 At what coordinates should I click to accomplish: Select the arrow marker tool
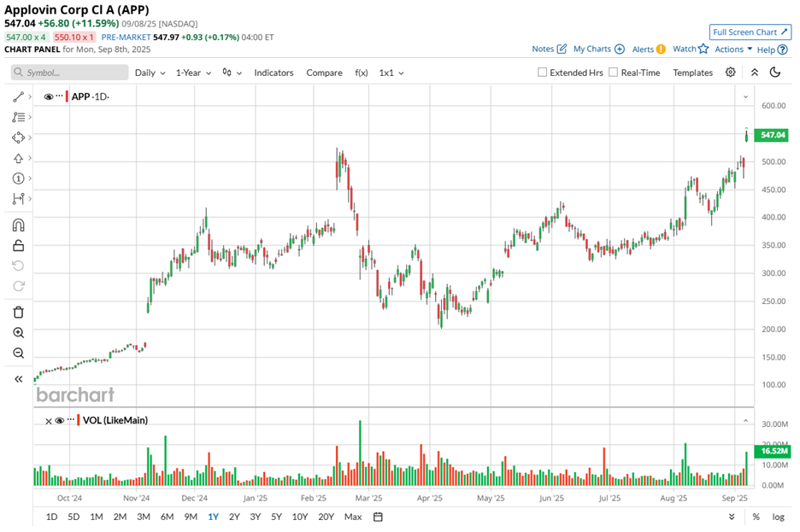point(18,159)
